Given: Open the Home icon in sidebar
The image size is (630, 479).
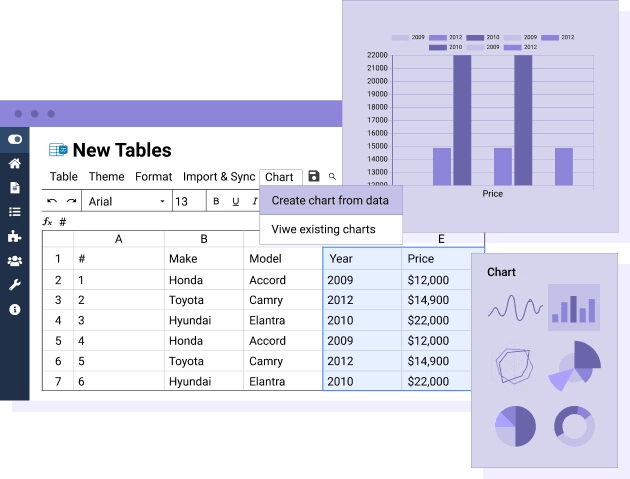Looking at the screenshot, I should coord(15,164).
